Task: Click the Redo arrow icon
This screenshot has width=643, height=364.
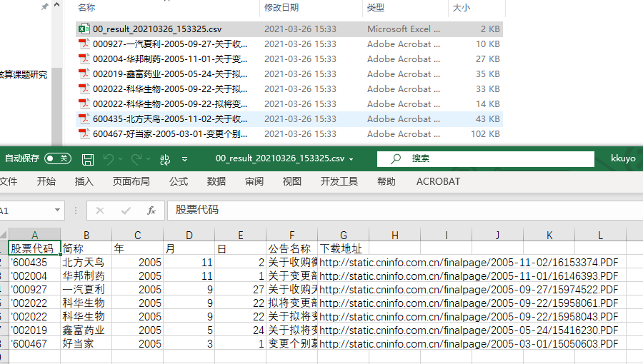Action: 136,159
